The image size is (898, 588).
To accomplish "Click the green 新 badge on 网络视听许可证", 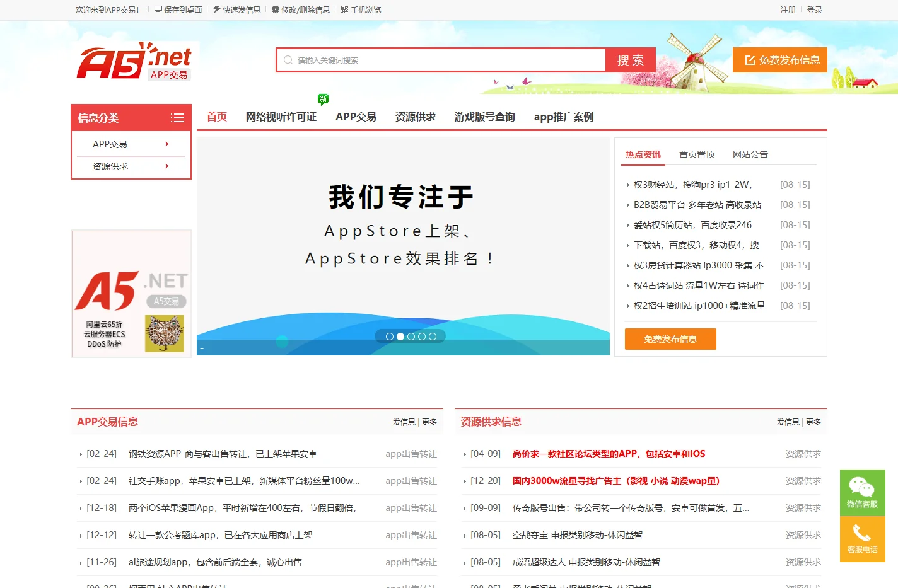I will (x=323, y=99).
